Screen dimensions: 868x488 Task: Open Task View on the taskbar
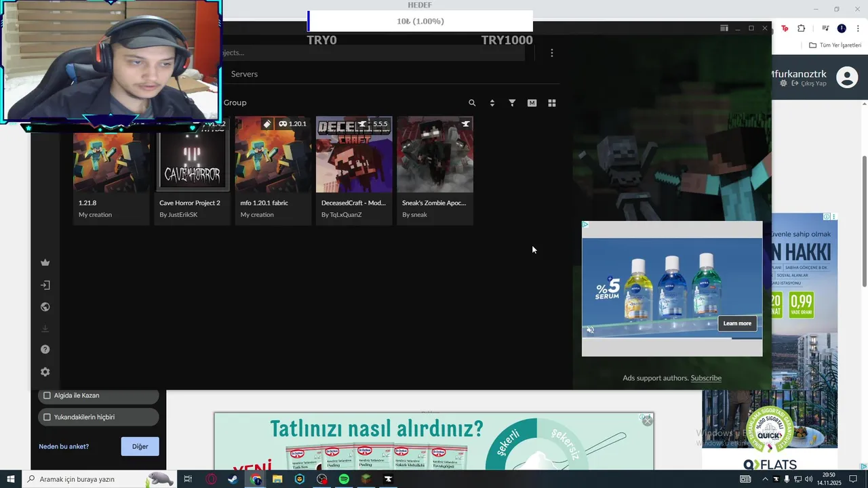[x=188, y=479]
